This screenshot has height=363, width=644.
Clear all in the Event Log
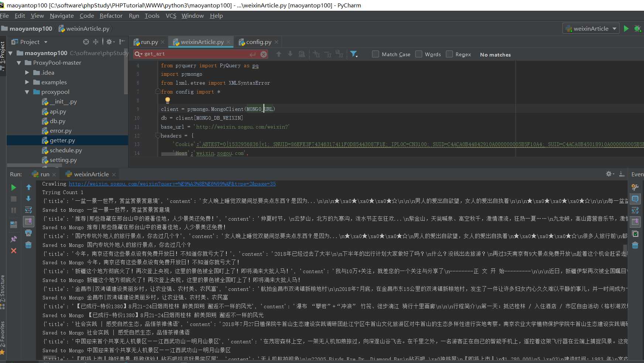[635, 245]
